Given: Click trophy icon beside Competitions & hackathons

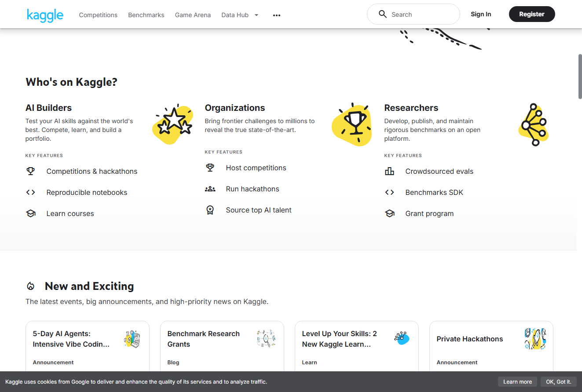Looking at the screenshot, I should pyautogui.click(x=30, y=171).
